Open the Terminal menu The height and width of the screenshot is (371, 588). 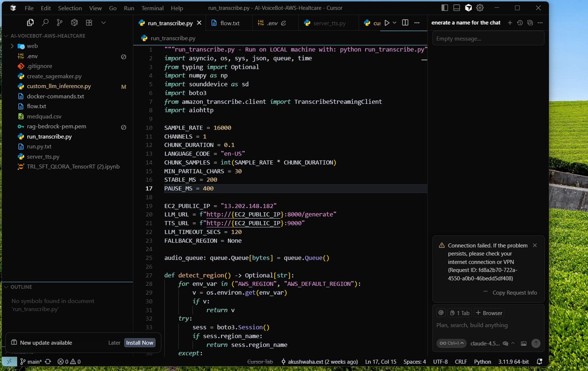pos(152,8)
